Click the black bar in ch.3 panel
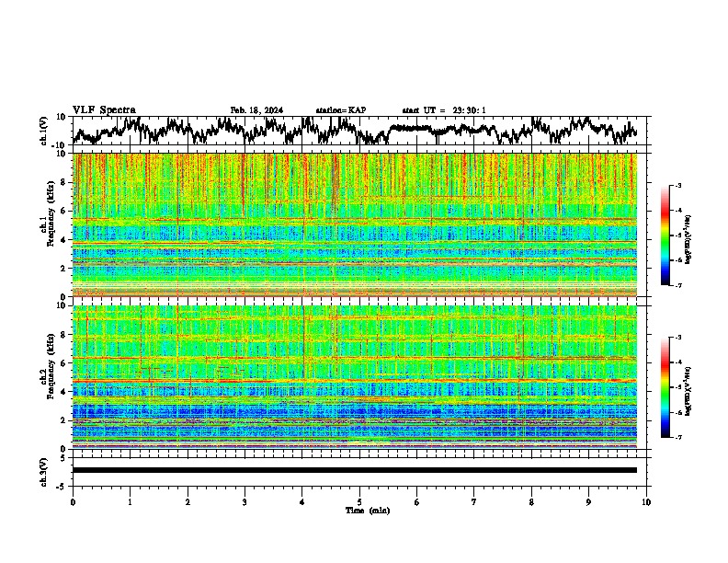This screenshot has width=728, height=563. (354, 470)
